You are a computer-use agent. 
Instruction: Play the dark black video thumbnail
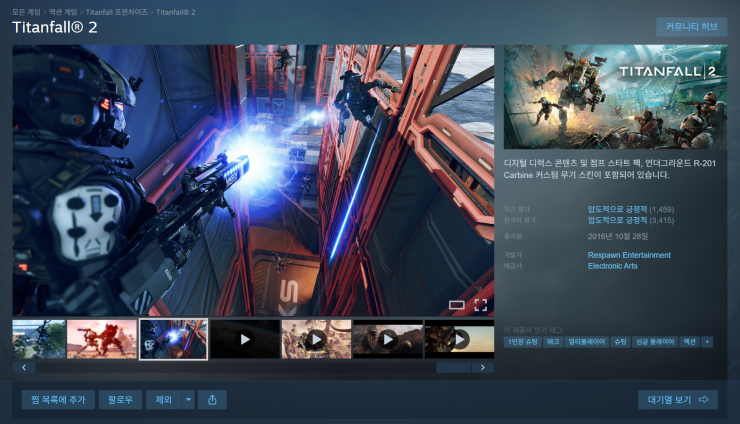245,339
